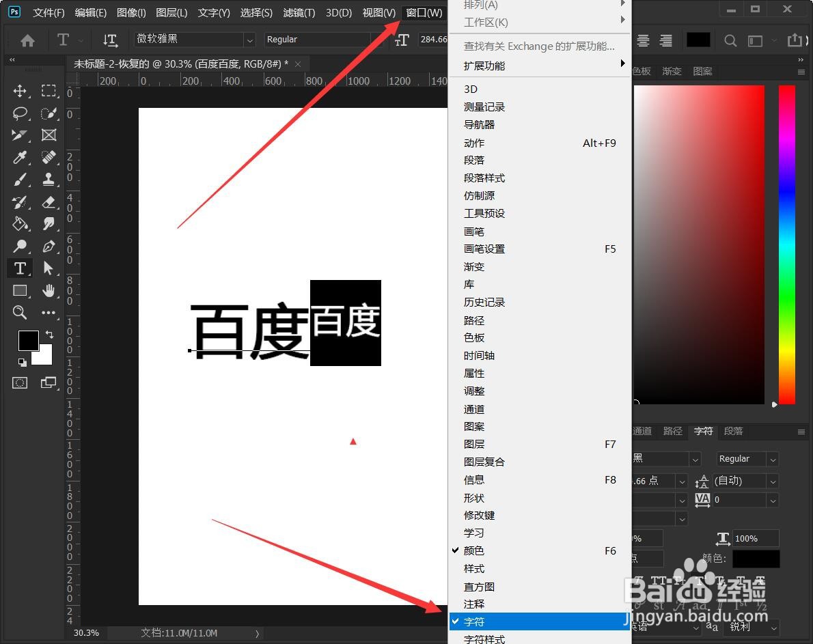Expand 扩展功能 submenu
Image resolution: width=813 pixels, height=644 pixels.
click(540, 66)
